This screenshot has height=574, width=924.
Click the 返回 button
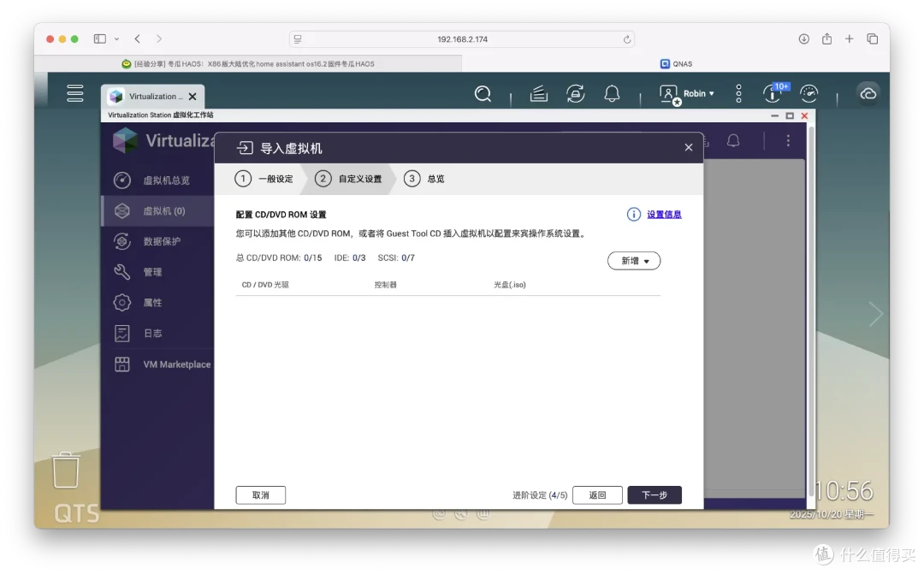597,495
